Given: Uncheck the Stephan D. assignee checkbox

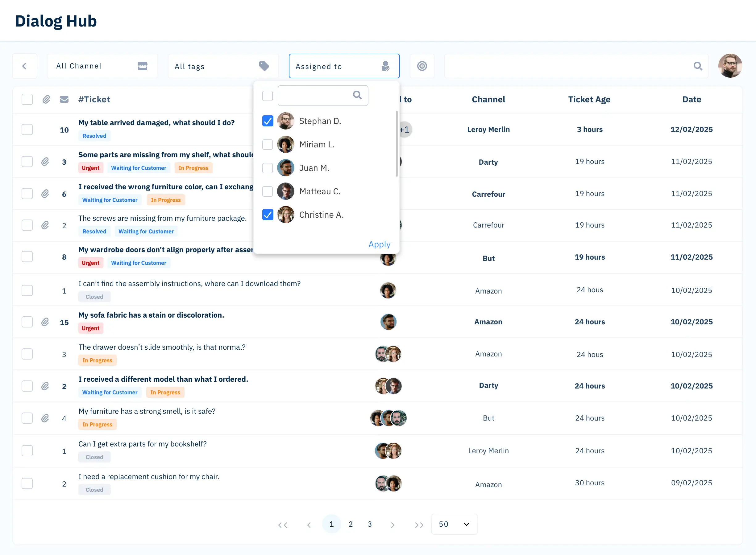Looking at the screenshot, I should coord(268,121).
